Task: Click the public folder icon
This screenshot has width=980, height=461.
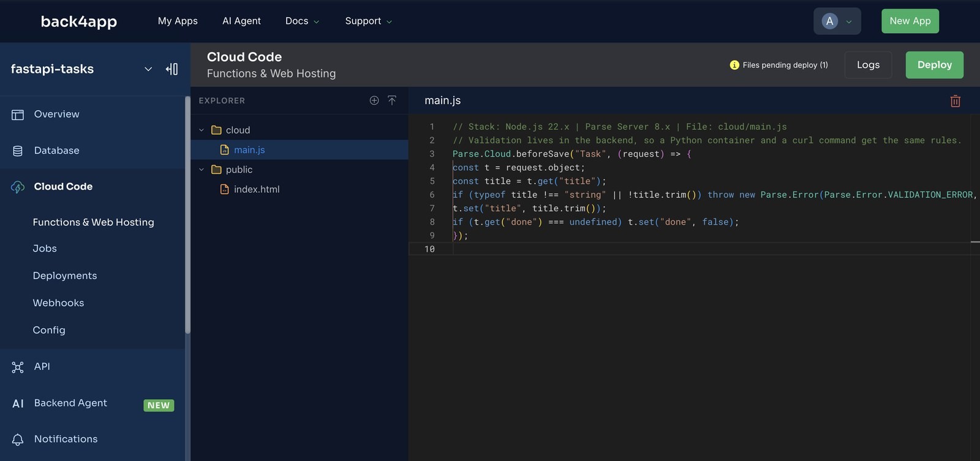Action: (x=216, y=170)
